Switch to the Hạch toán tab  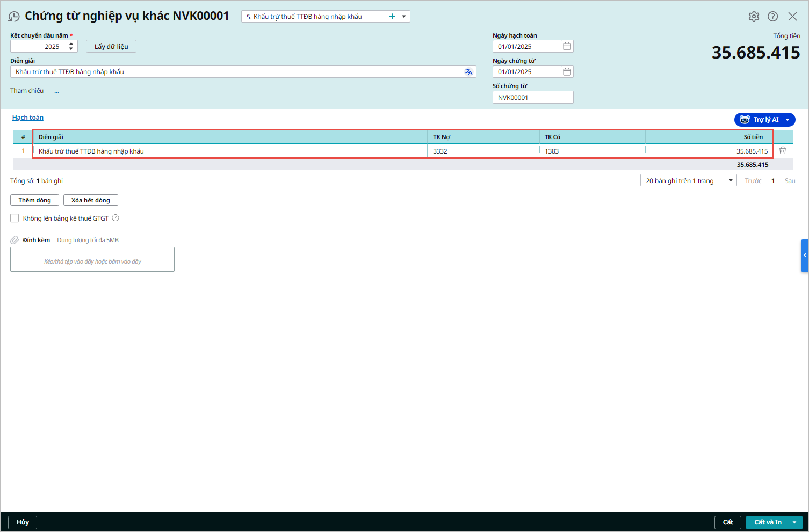pos(28,118)
